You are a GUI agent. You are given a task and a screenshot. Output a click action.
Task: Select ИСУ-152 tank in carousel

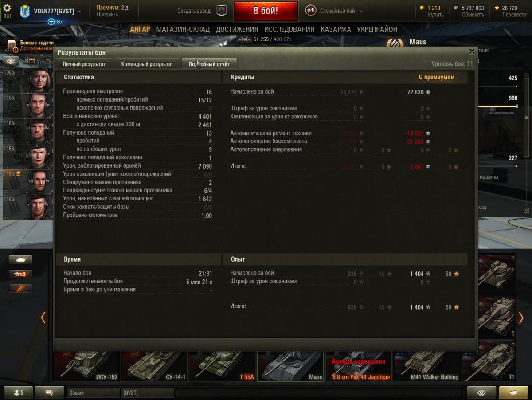86,366
